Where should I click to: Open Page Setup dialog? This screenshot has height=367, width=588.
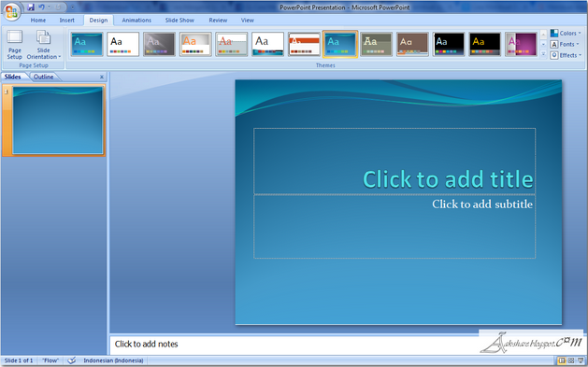point(15,45)
